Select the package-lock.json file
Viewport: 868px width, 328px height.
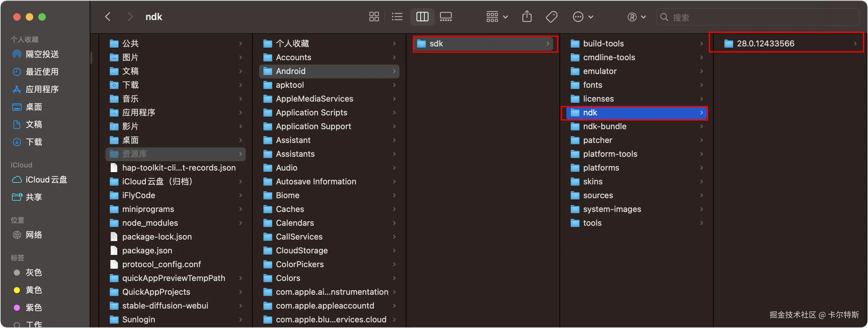coord(176,237)
